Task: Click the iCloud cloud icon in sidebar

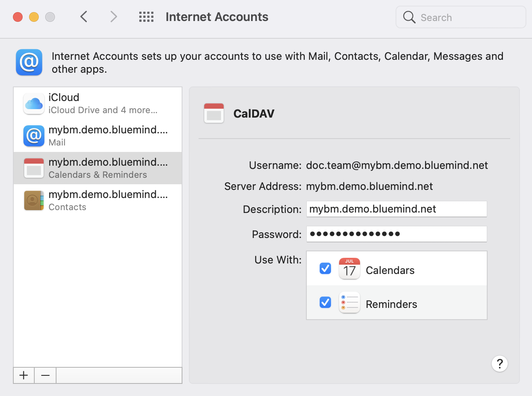Action: (34, 104)
